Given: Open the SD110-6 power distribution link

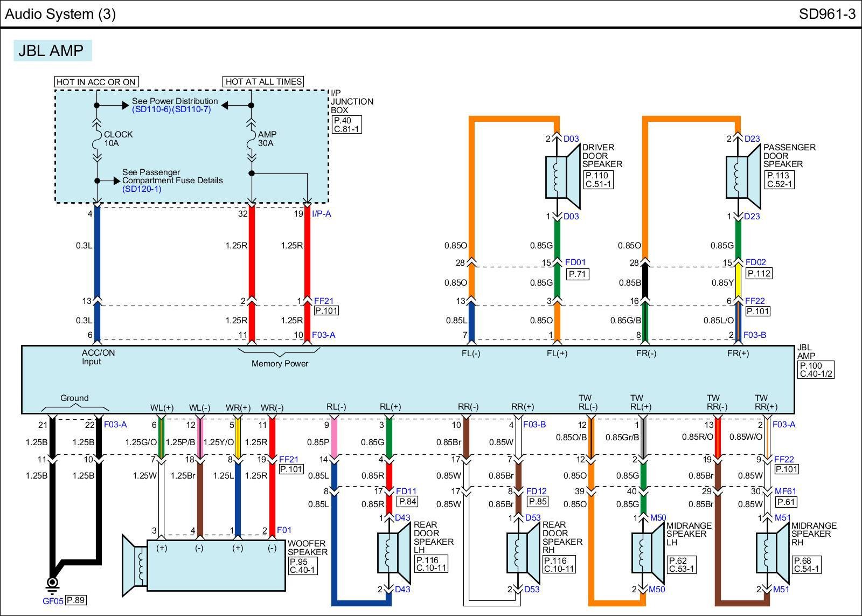Looking at the screenshot, I should click(x=151, y=109).
